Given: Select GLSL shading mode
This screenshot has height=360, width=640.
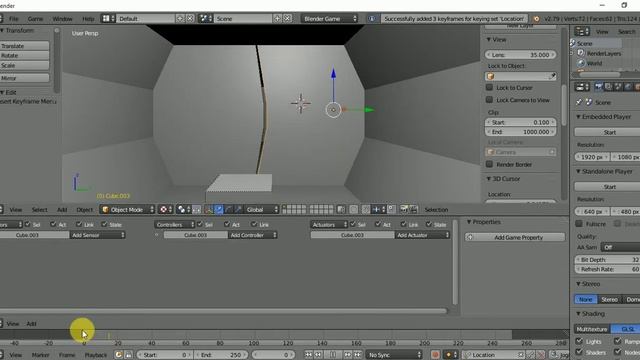Looking at the screenshot, I should pyautogui.click(x=626, y=329).
